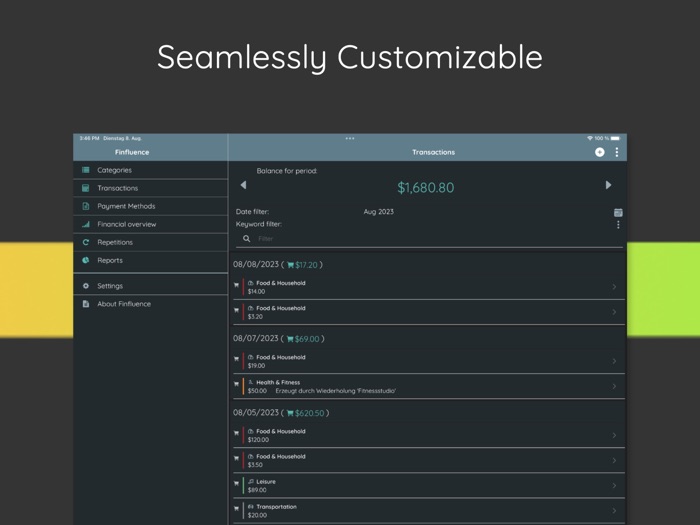The image size is (700, 525).
Task: Open the Transactions header overflow menu
Action: [x=617, y=152]
